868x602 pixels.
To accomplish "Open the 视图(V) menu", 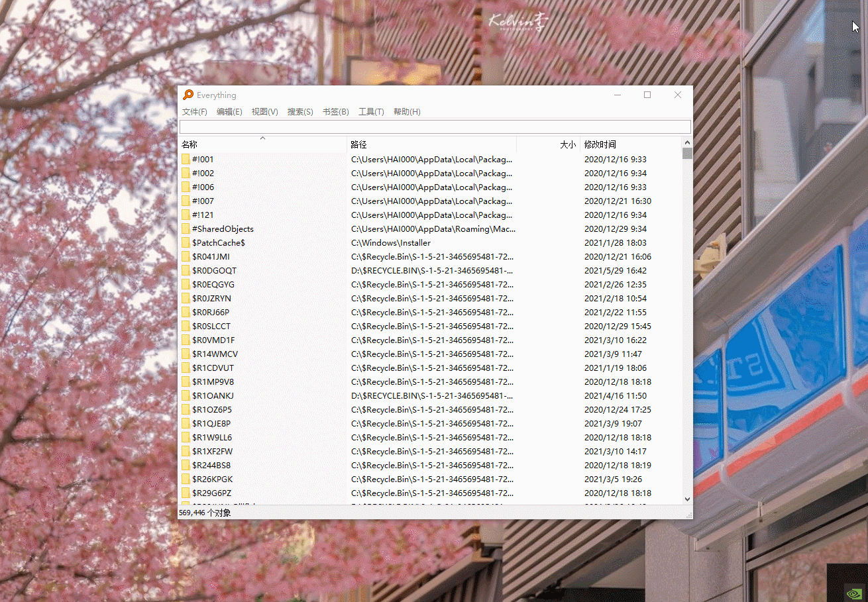I will 264,112.
